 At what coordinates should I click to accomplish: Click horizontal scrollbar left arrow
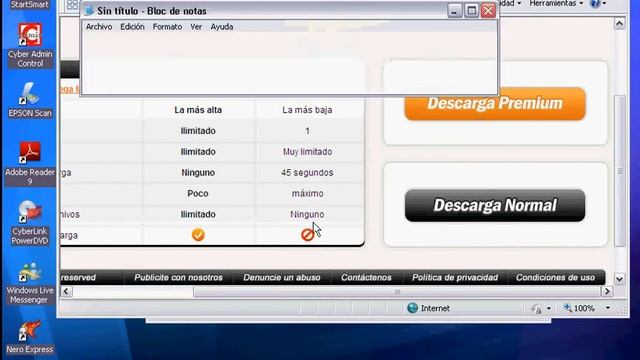(x=67, y=291)
